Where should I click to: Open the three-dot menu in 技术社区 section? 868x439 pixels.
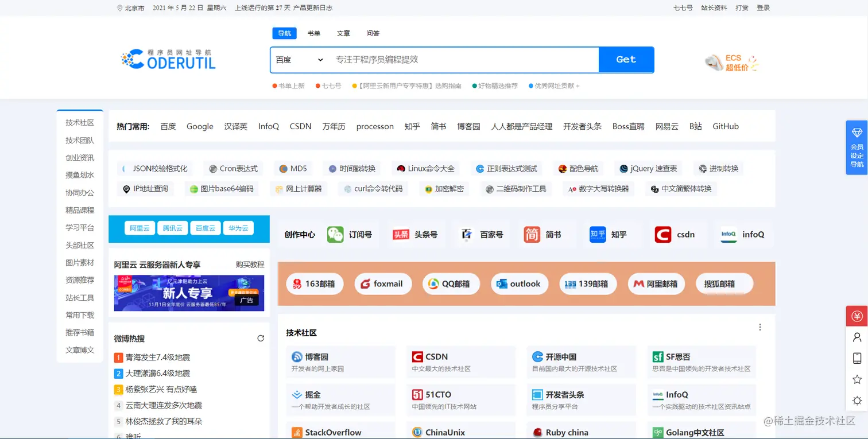[760, 327]
